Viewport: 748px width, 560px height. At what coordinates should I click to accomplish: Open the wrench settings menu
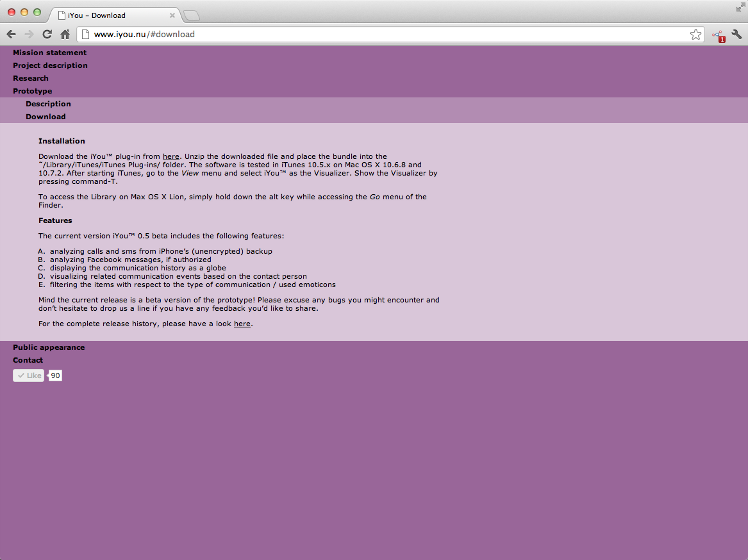tap(736, 35)
